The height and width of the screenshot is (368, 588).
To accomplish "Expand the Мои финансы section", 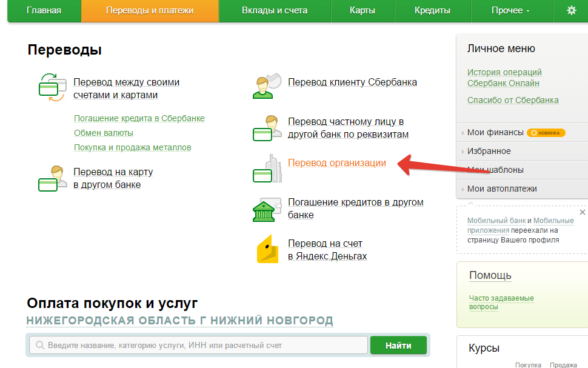I will (x=495, y=132).
